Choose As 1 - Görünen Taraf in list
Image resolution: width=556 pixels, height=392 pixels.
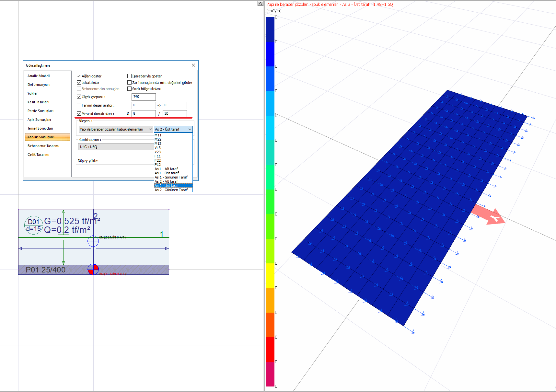coord(171,177)
